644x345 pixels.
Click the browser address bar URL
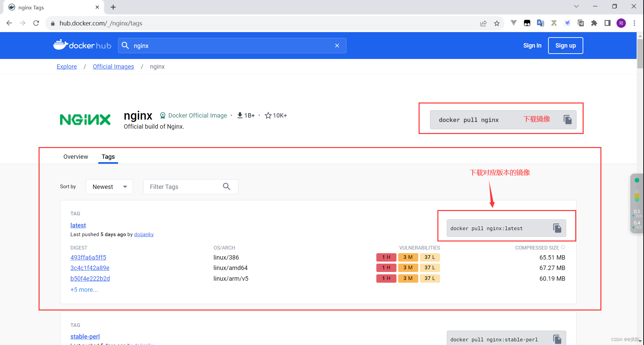coord(101,23)
